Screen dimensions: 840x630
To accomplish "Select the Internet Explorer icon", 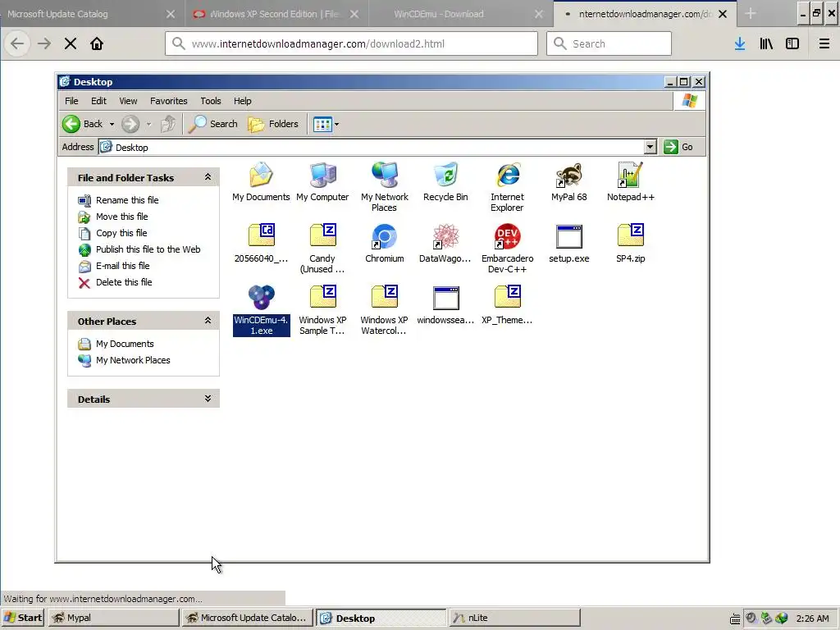I will pos(507,176).
